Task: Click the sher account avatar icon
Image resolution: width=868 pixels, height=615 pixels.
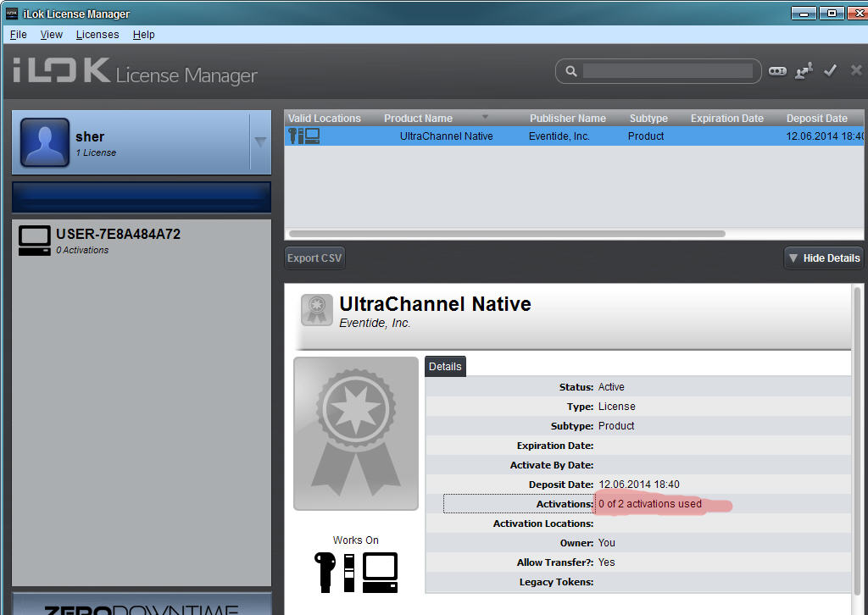Action: pos(44,142)
